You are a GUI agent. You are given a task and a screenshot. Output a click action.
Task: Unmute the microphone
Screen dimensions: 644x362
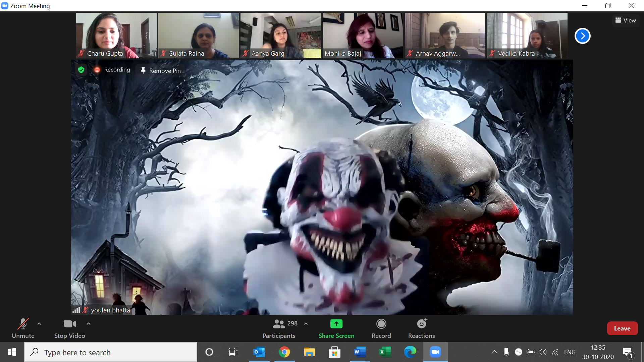23,328
